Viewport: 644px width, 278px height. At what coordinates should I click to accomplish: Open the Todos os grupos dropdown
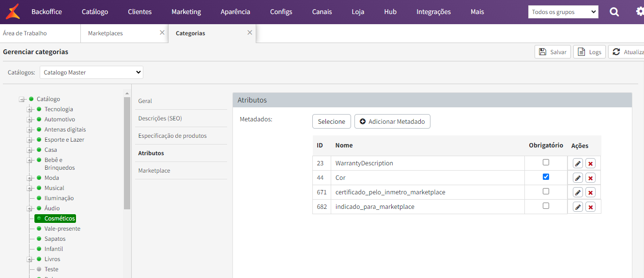[x=563, y=12]
